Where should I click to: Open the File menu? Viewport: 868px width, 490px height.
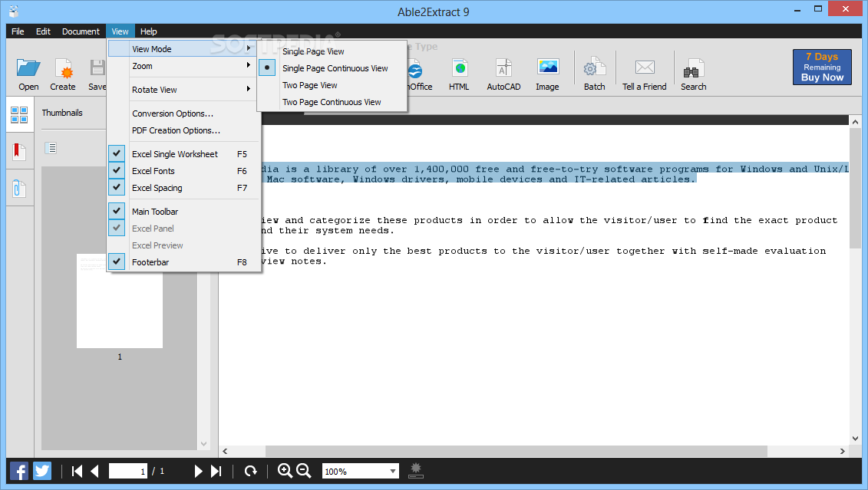[18, 31]
